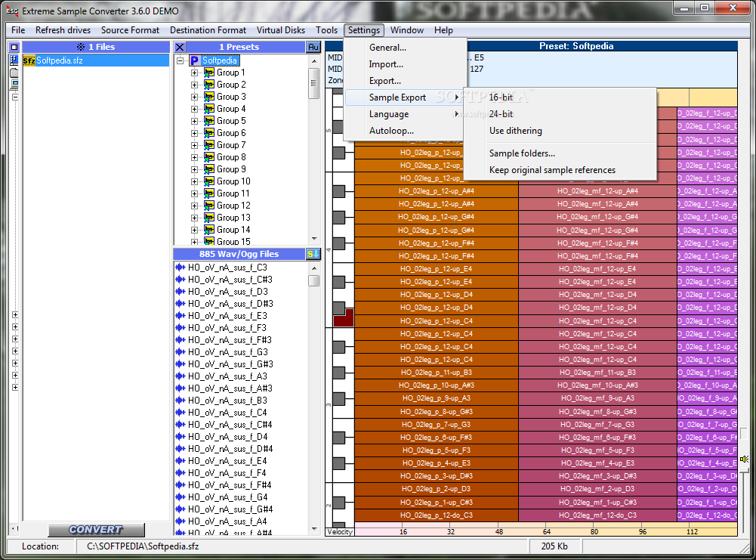Toggle the Use dithering option
The height and width of the screenshot is (560, 756).
point(560,131)
